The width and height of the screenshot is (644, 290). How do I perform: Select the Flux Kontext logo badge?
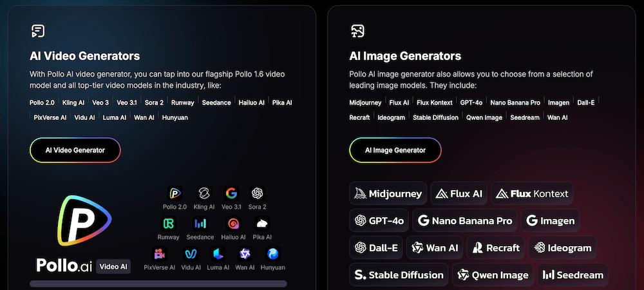pos(532,193)
